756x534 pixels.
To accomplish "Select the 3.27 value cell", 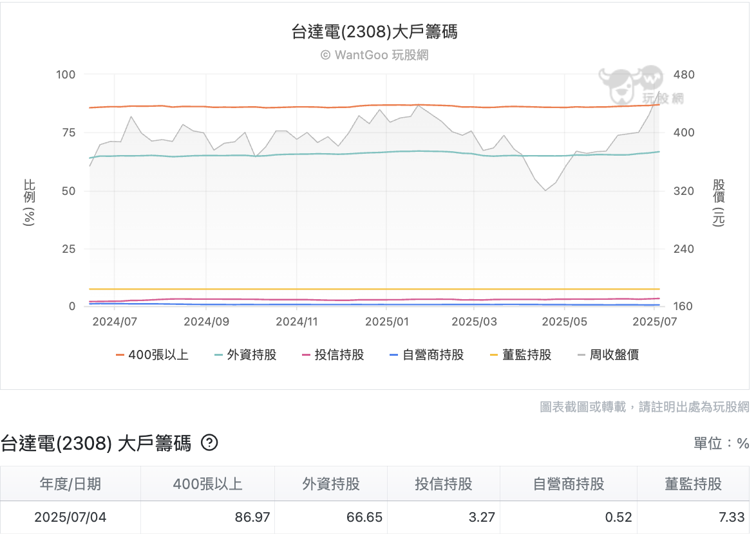I will 444,517.
